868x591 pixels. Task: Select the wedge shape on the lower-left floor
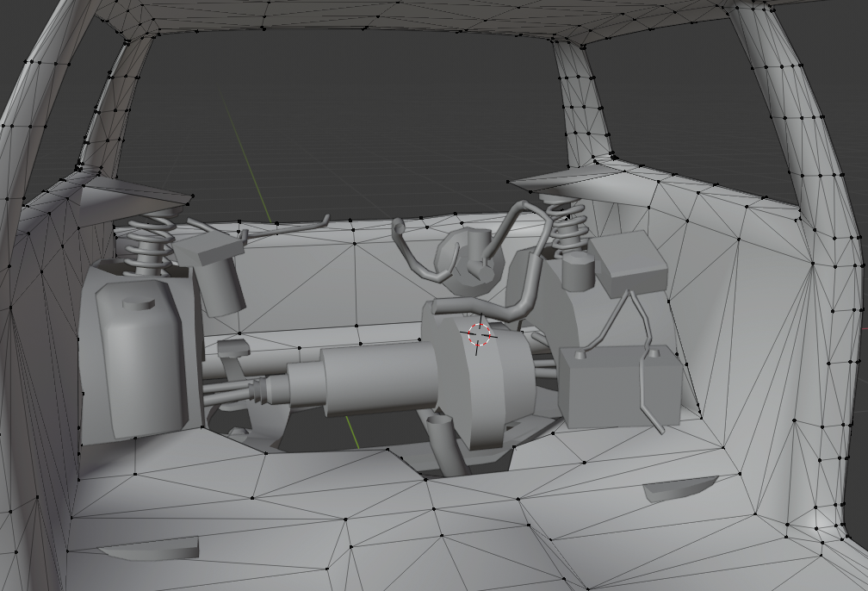150,548
